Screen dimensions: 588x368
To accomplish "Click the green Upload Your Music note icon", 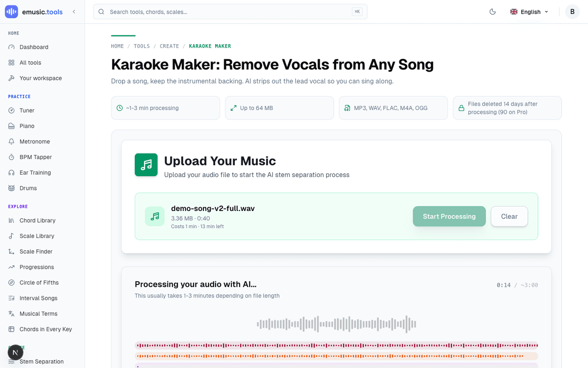I will pos(146,165).
